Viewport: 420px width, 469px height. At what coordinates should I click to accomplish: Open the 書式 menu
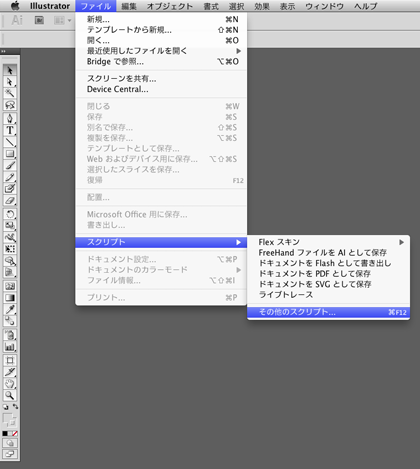point(211,6)
